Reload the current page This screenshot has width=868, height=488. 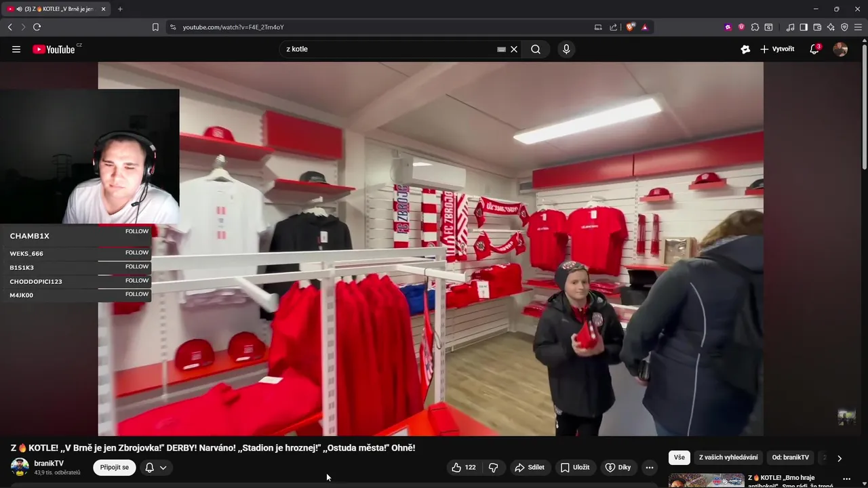coord(37,27)
